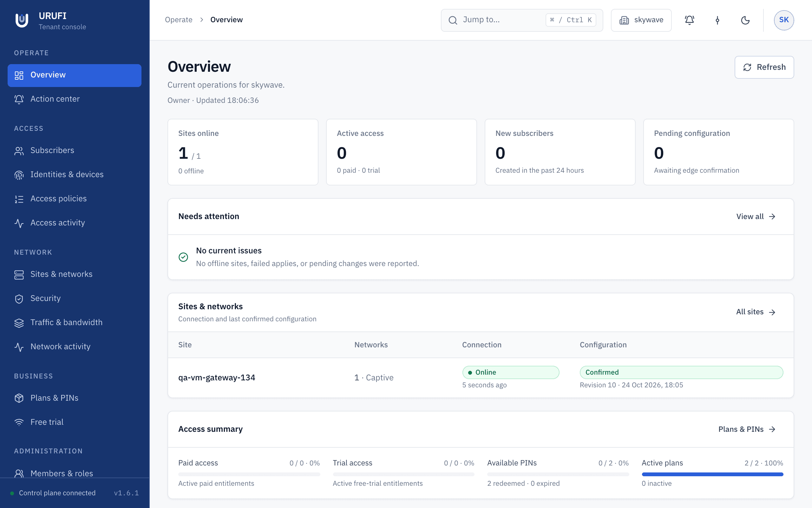Click the New subscribers card
This screenshot has width=812, height=508.
(560, 152)
